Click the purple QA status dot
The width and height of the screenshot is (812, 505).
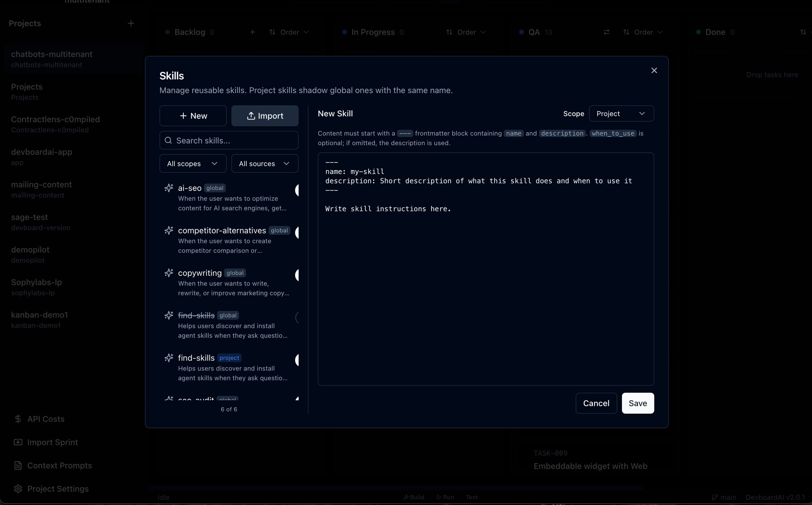[521, 32]
